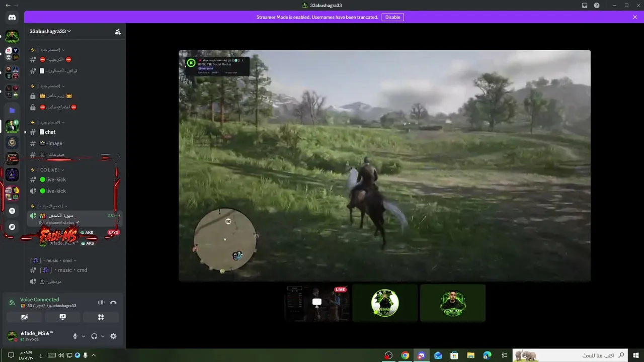Toggle the camera on in voice panel
The width and height of the screenshot is (644, 362).
point(24,317)
